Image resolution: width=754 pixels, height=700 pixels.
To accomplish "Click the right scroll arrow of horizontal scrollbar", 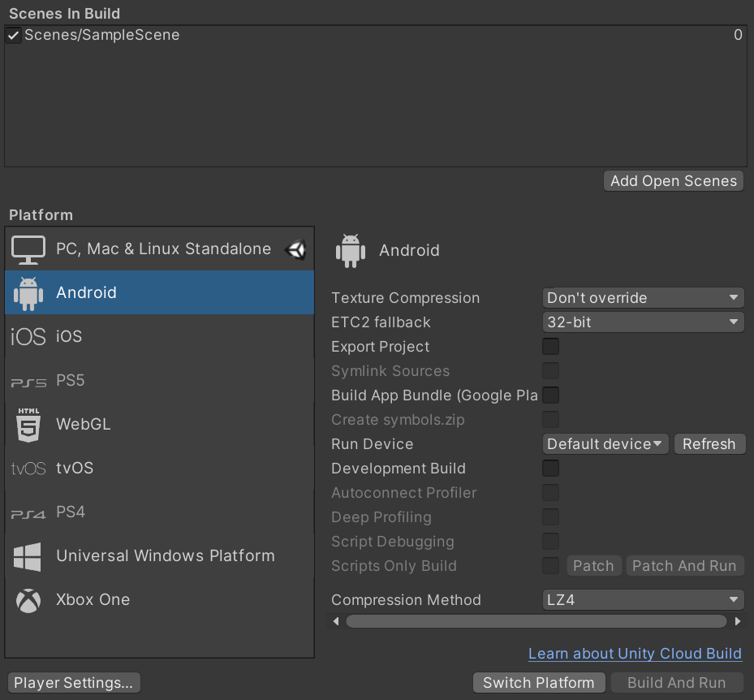I will (x=738, y=621).
